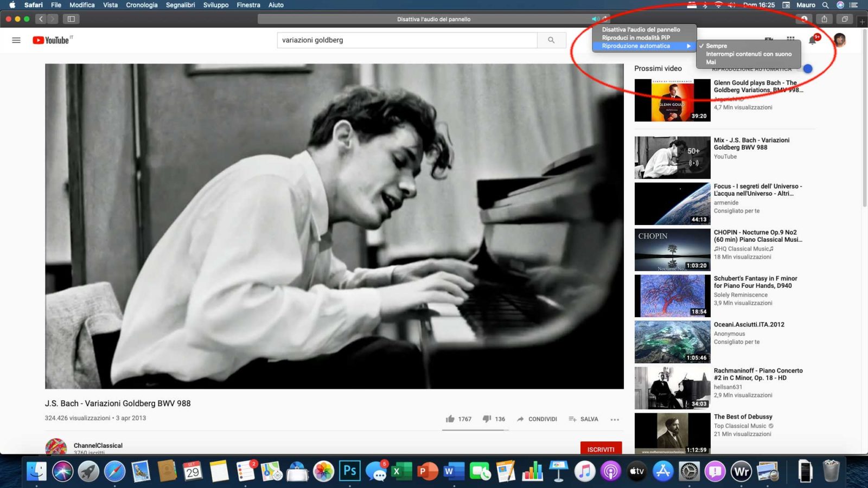Show Safari's tab overview
This screenshot has width=868, height=488.
pyautogui.click(x=845, y=19)
